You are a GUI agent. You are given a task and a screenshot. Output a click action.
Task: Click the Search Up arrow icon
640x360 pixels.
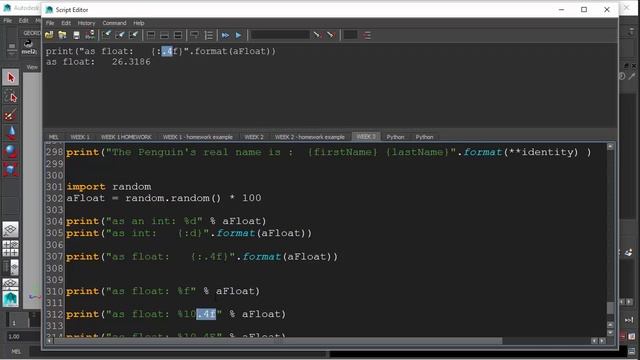click(x=330, y=35)
